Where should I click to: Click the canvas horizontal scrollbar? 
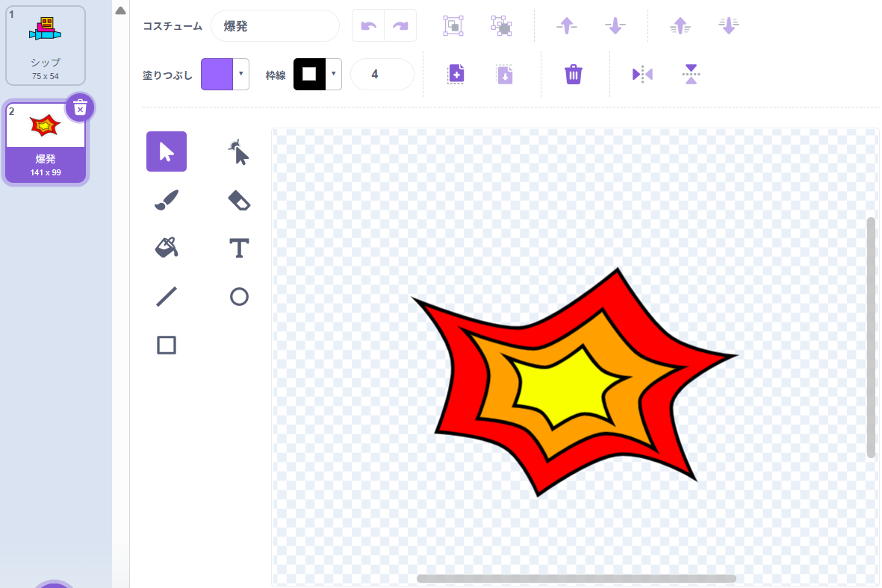(x=576, y=578)
